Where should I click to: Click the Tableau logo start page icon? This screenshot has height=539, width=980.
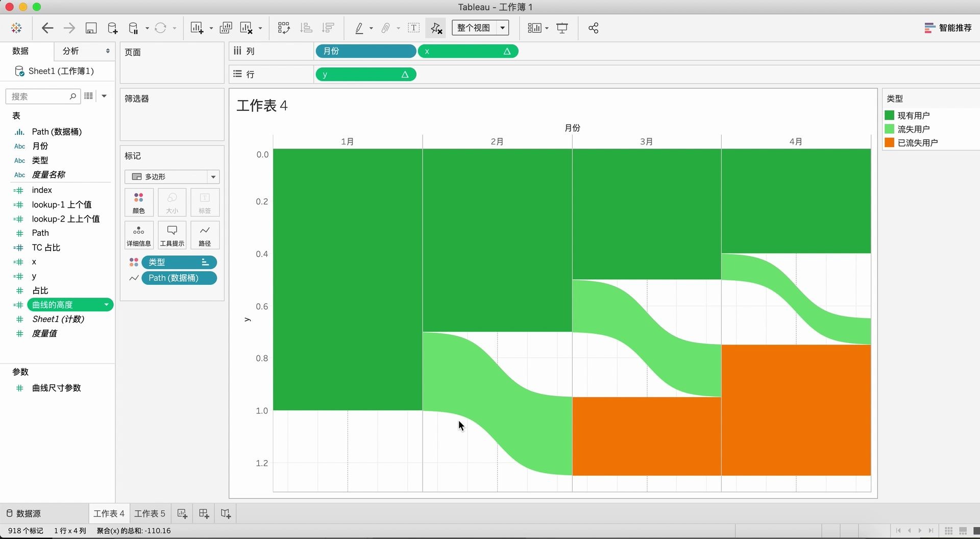click(x=16, y=28)
